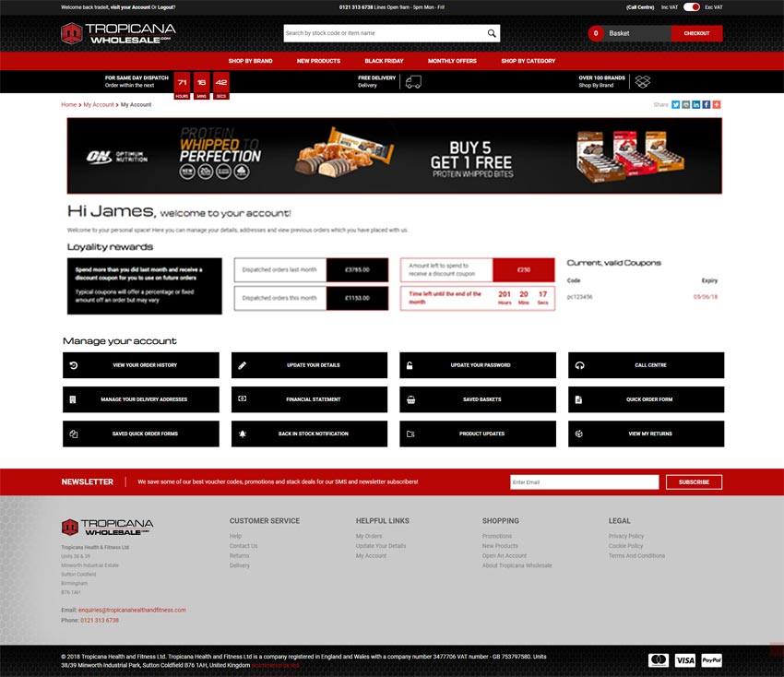Click the saved quick order forms icon

pos(74,434)
